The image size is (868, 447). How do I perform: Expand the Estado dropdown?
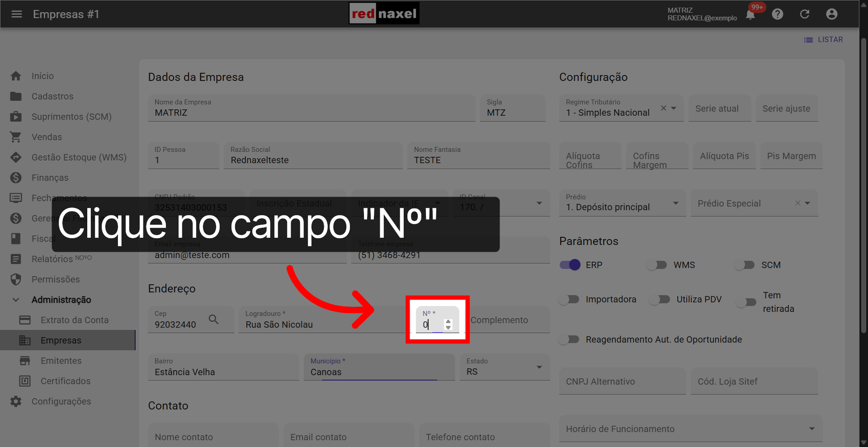(x=538, y=367)
